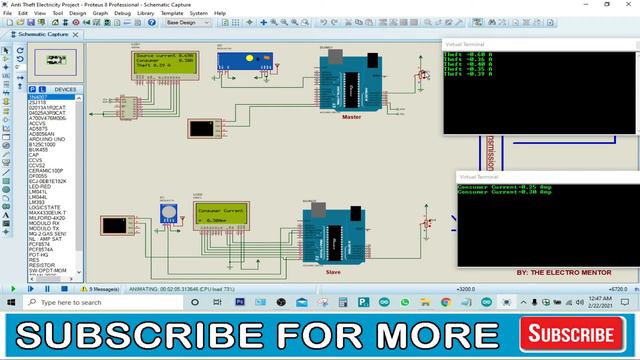
Task: Step the simulation forward
Action: tap(31, 289)
